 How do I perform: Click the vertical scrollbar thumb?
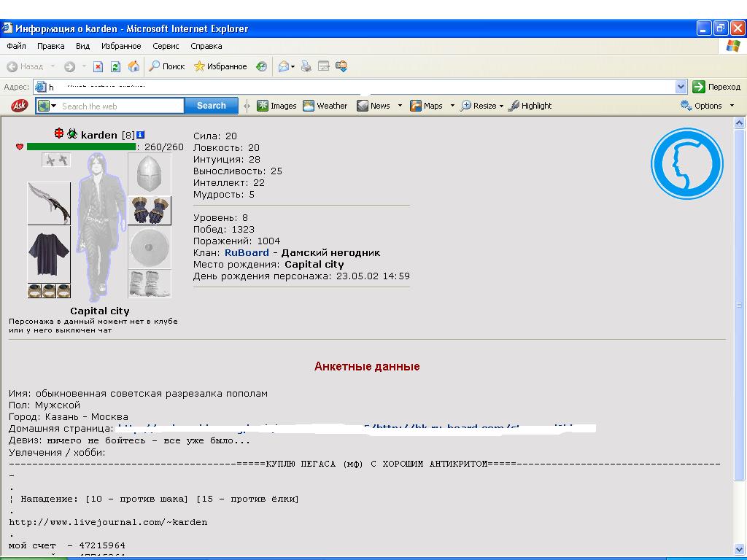point(740,305)
